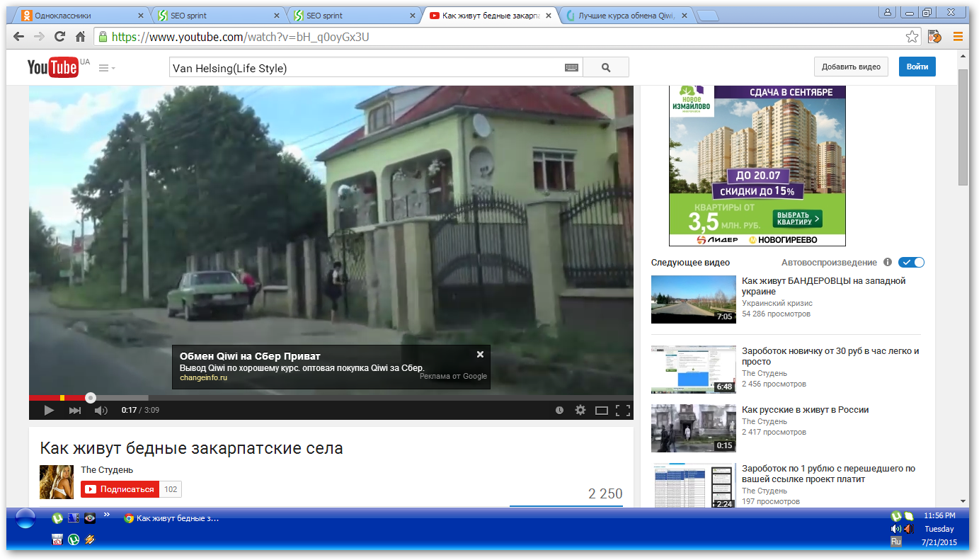The height and width of the screenshot is (560, 979).
Task: Open on-screen keyboard in search box
Action: (572, 68)
